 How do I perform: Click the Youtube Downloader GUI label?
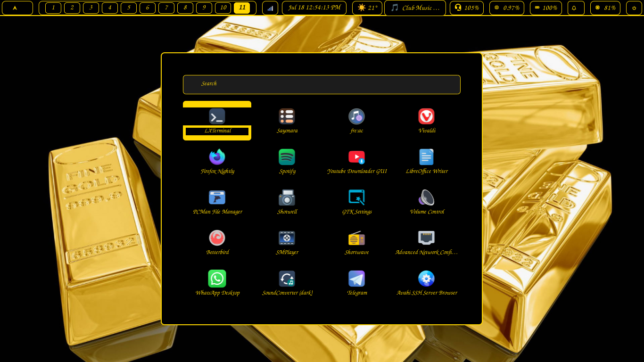point(357,172)
